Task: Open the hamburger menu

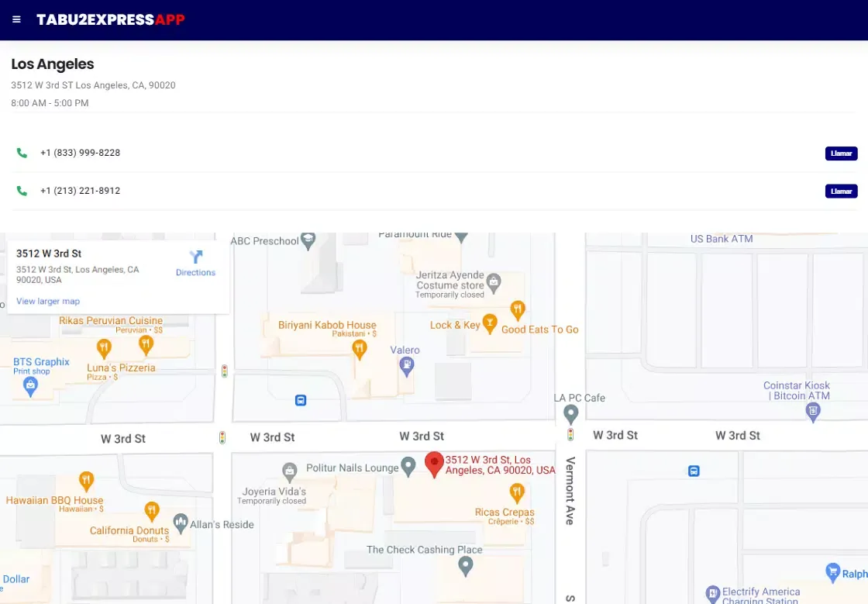Action: (x=16, y=19)
